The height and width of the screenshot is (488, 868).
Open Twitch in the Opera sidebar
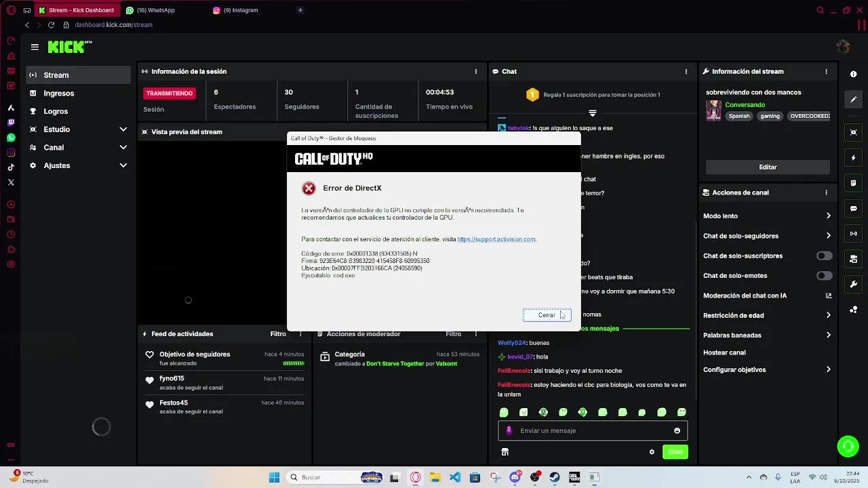pyautogui.click(x=11, y=123)
